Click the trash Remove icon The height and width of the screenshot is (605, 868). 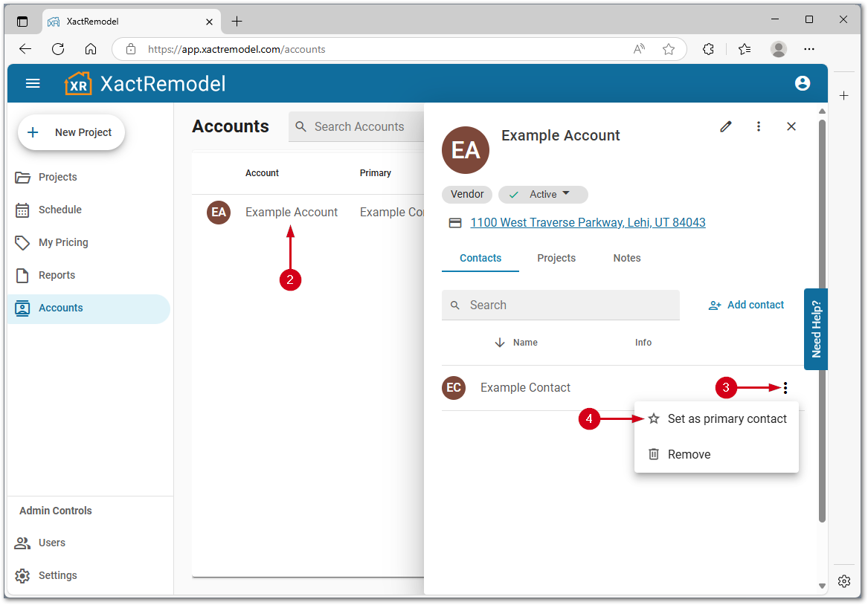tap(654, 454)
